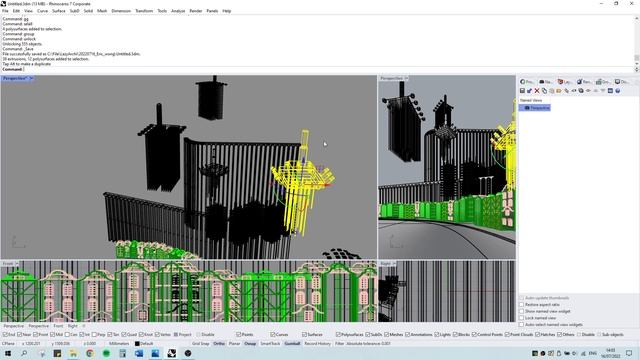Open the Curve menu

click(x=42, y=11)
